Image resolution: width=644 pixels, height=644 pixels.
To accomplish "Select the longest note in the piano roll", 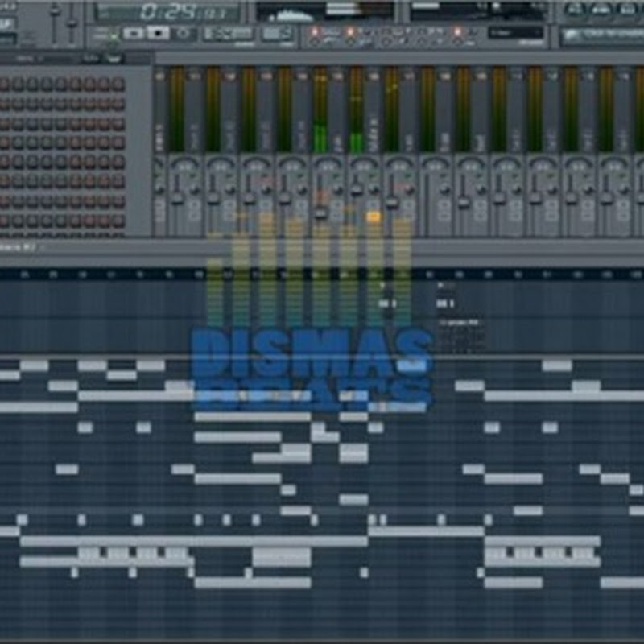I will [194, 540].
